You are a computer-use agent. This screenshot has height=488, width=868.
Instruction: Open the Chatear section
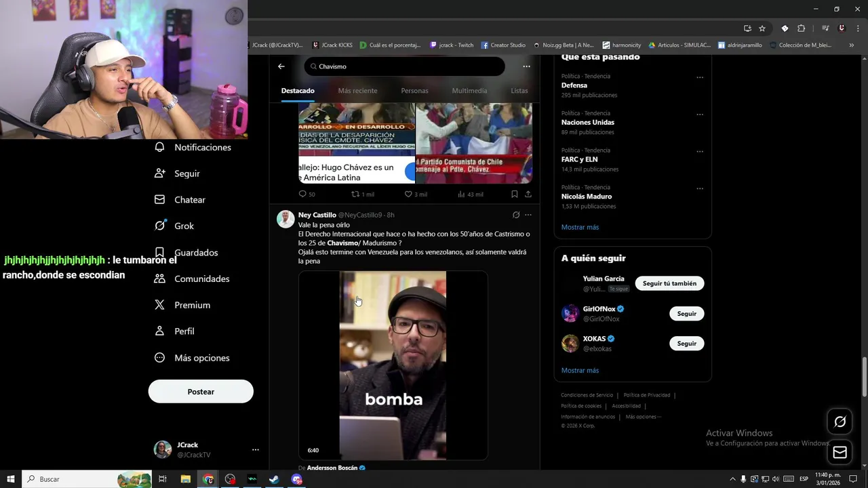tap(180, 200)
